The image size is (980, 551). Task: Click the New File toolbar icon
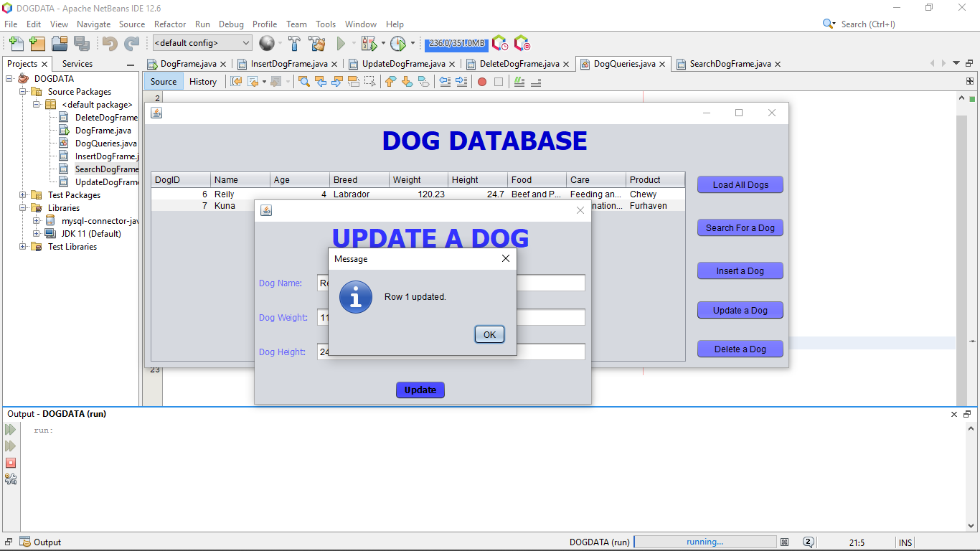click(16, 44)
